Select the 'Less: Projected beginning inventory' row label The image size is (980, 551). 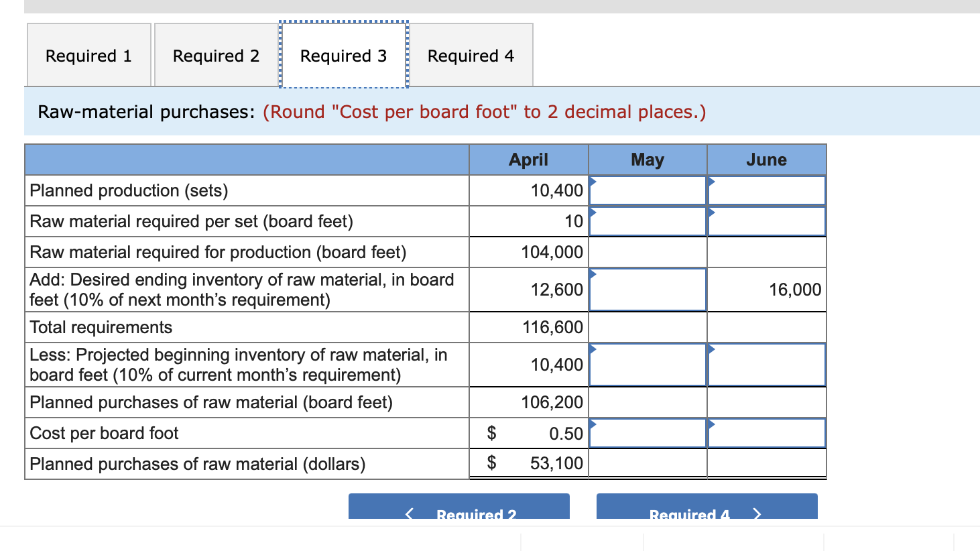[x=239, y=365]
